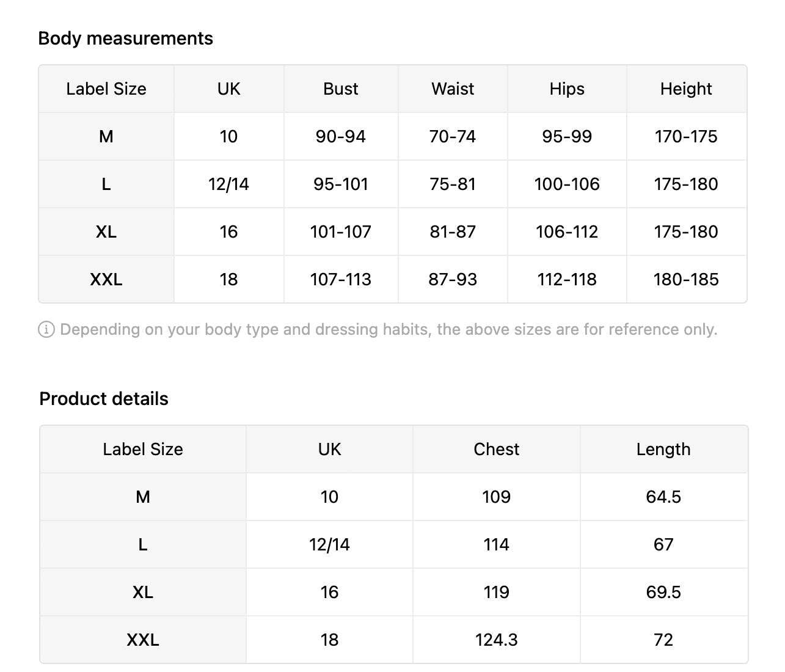The height and width of the screenshot is (672, 785).
Task: Click the 119 chest value for XL
Action: pos(496,593)
